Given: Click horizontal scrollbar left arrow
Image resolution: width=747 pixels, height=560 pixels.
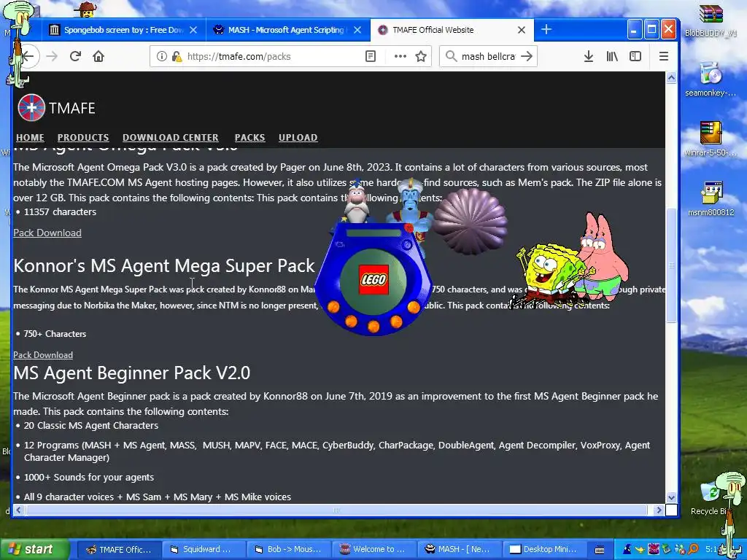Looking at the screenshot, I should click(x=18, y=510).
